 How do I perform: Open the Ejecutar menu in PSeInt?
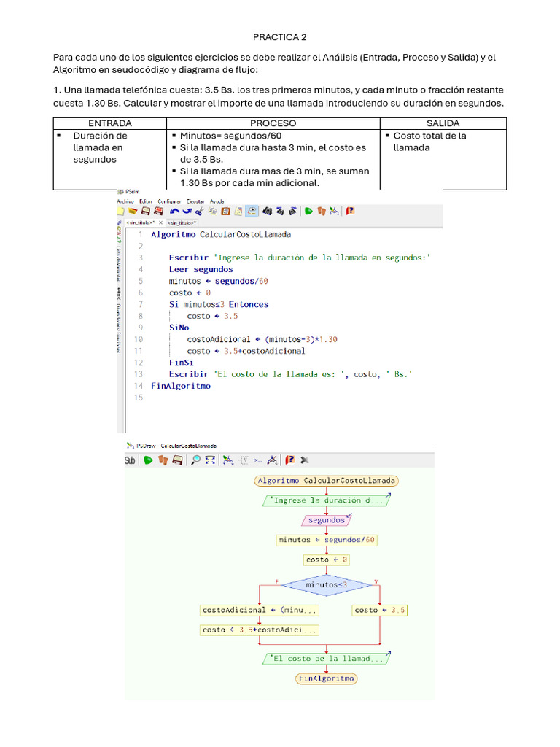[x=195, y=201]
